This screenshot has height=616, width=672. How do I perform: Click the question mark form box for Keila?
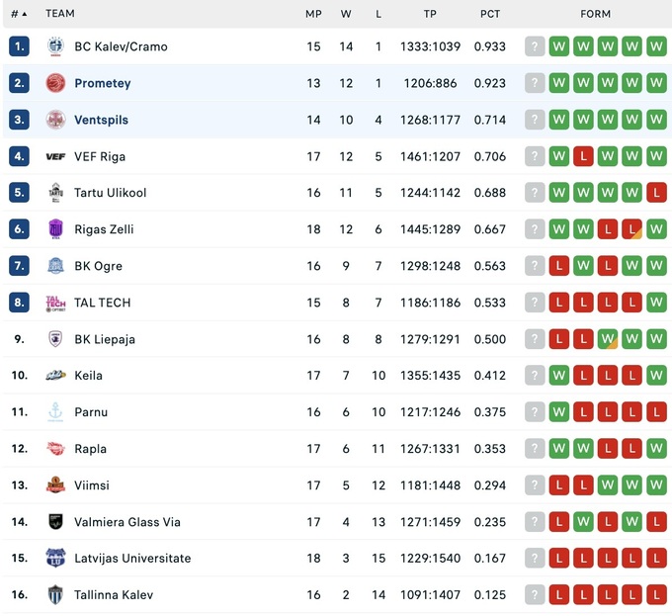(x=535, y=376)
